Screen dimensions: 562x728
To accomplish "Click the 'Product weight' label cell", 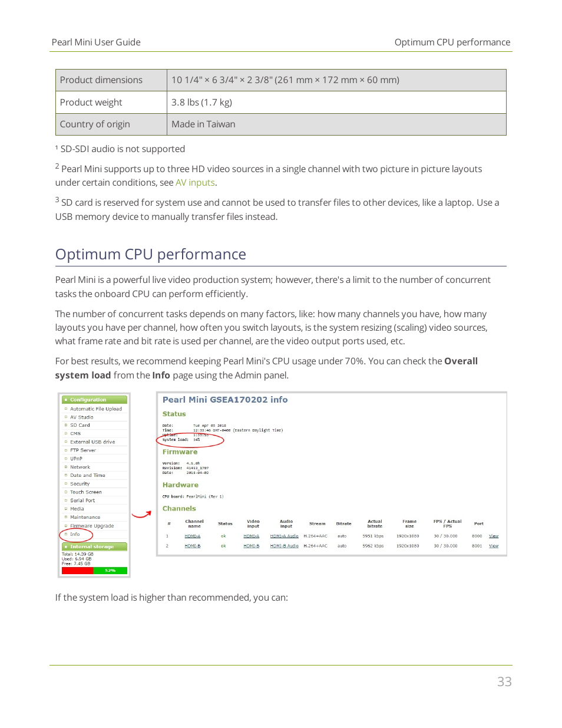I will pyautogui.click(x=111, y=103).
